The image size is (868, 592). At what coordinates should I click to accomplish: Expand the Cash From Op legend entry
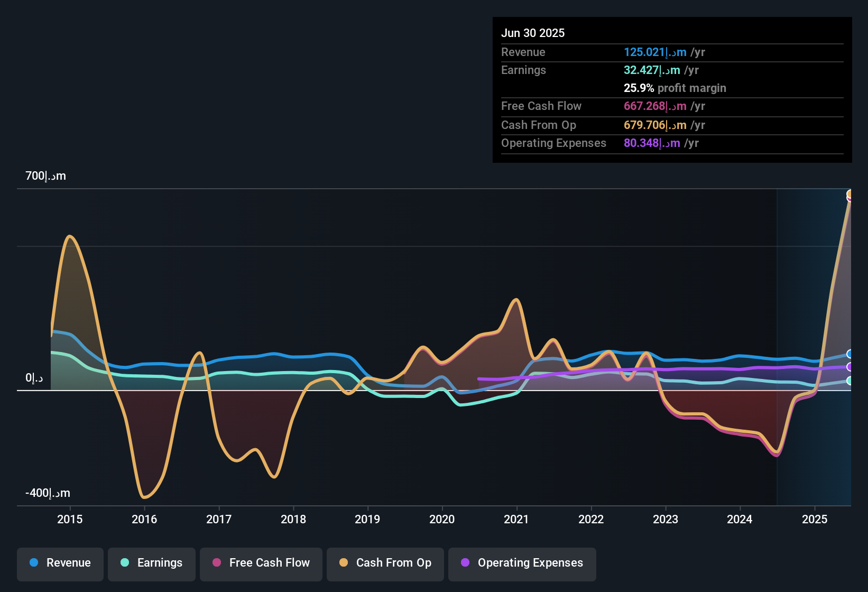385,563
